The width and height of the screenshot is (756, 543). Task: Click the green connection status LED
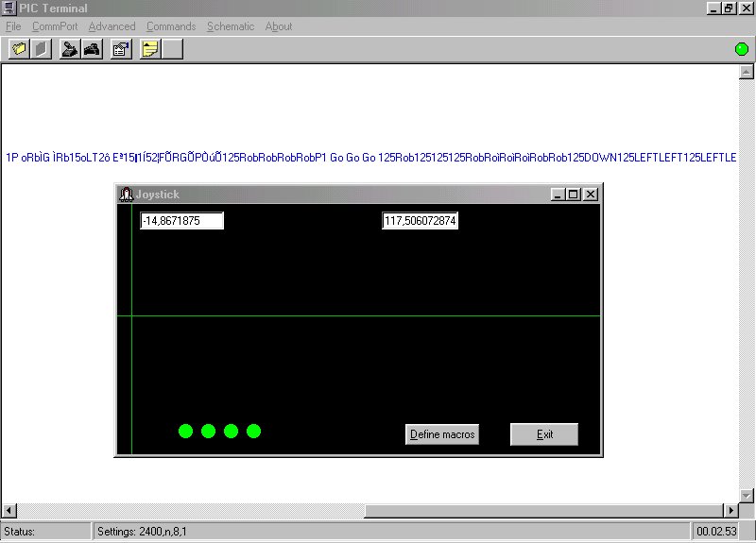pyautogui.click(x=742, y=49)
